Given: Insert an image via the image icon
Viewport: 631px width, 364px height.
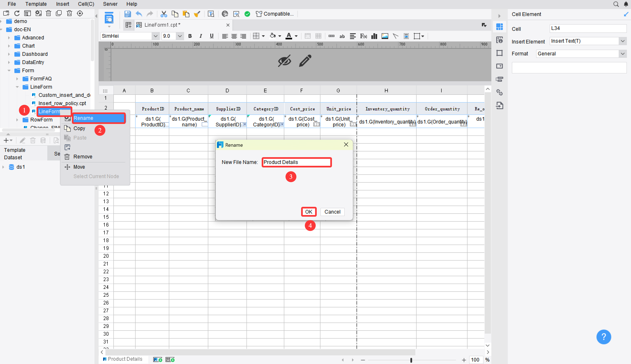Looking at the screenshot, I should coord(385,36).
